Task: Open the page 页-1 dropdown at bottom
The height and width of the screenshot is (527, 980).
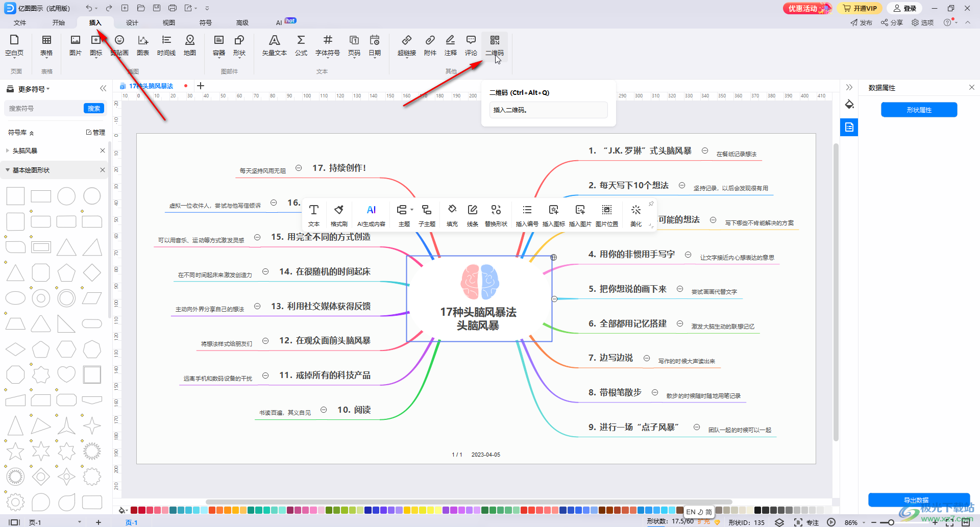Action: [x=80, y=522]
